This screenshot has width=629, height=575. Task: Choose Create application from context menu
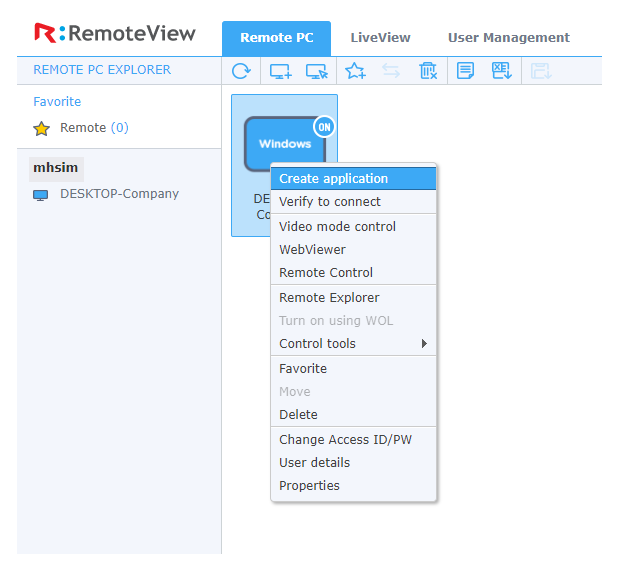[353, 179]
